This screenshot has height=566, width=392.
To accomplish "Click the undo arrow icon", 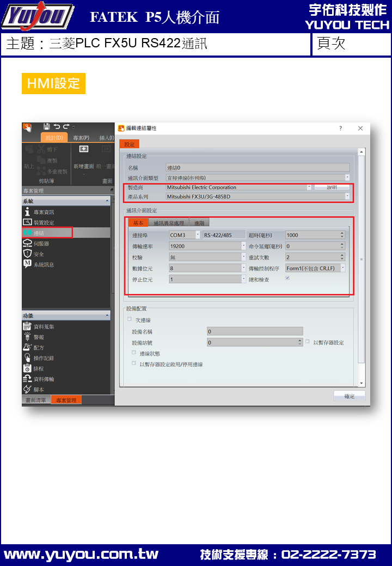I will pos(57,126).
